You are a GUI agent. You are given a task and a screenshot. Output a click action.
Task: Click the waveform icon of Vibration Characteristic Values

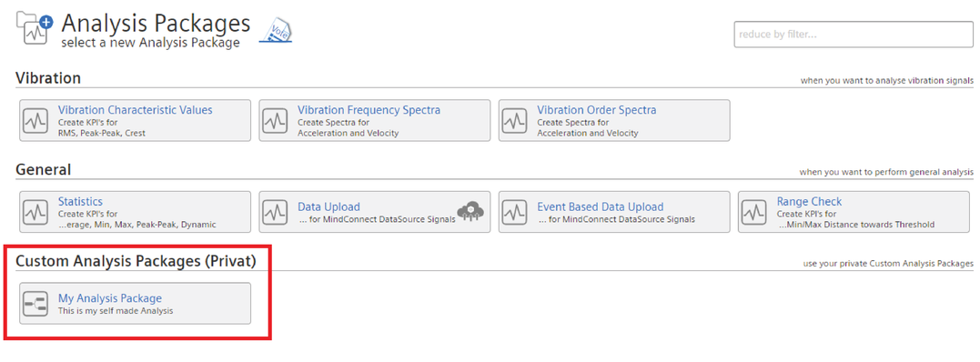click(35, 120)
